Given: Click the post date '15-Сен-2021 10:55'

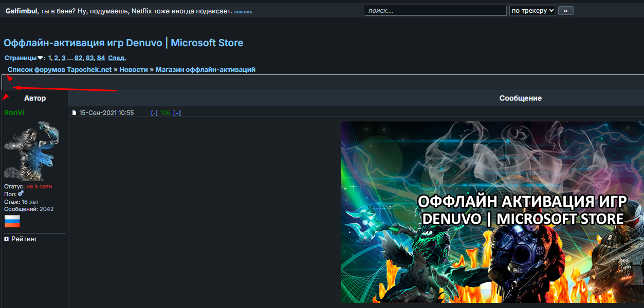Looking at the screenshot, I should [106, 113].
